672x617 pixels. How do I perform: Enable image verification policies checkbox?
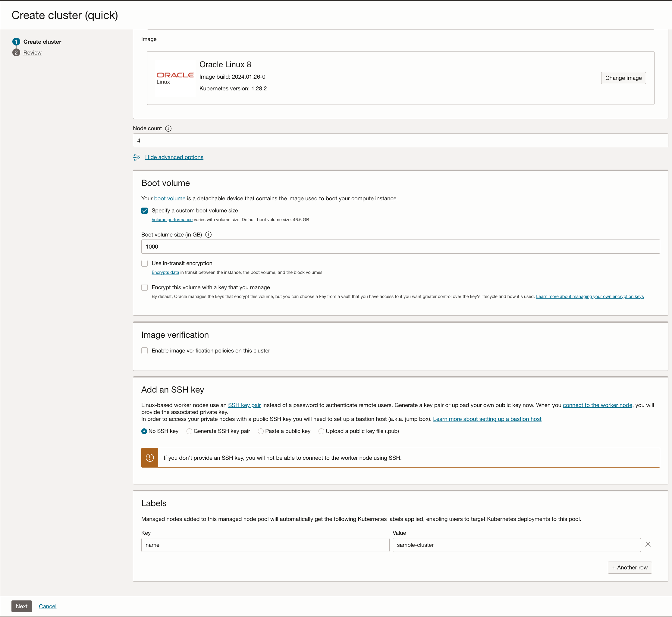(145, 350)
